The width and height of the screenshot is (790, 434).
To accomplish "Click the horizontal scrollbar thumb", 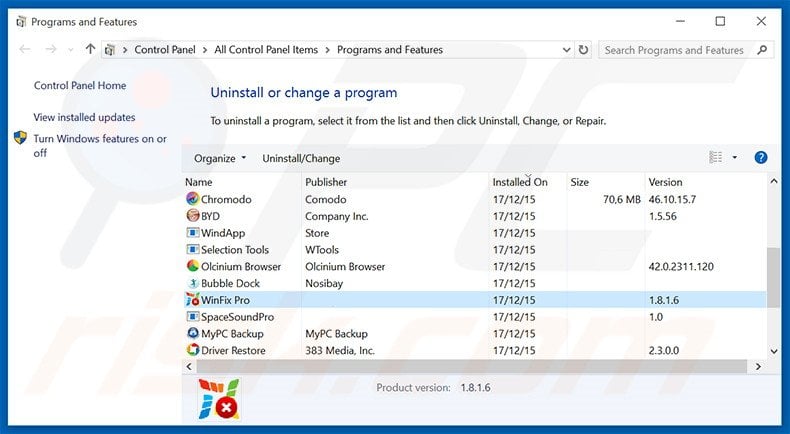I will pyautogui.click(x=472, y=366).
